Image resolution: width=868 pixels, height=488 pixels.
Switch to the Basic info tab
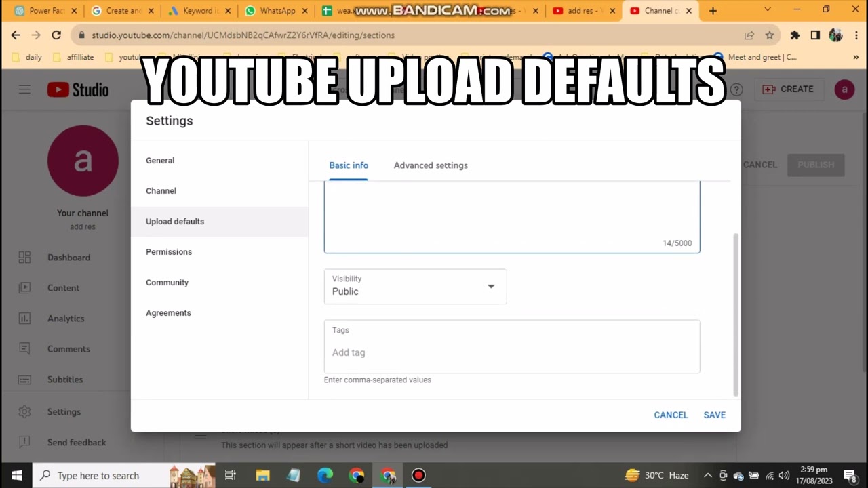(349, 165)
